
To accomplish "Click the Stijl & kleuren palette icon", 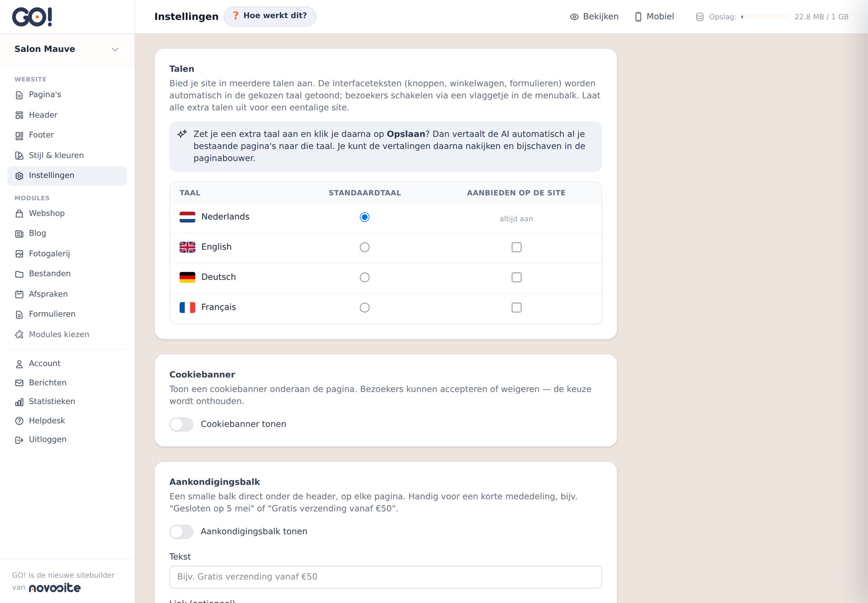I will point(19,156).
